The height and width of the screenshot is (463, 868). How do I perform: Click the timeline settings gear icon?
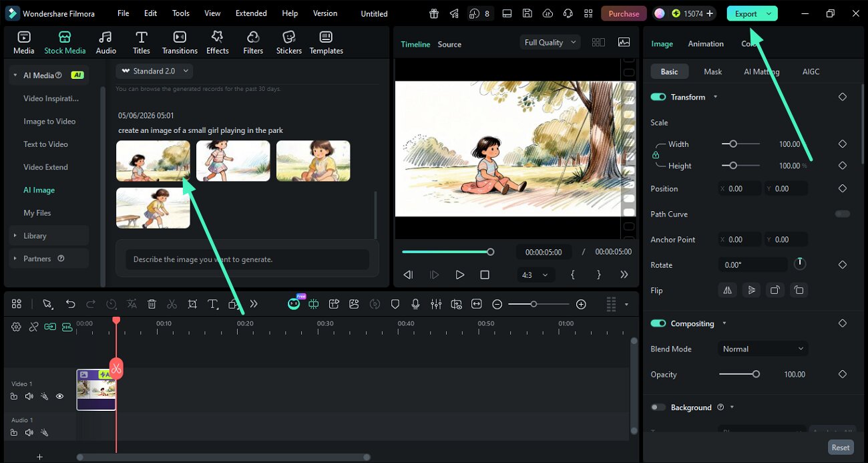pyautogui.click(x=16, y=327)
